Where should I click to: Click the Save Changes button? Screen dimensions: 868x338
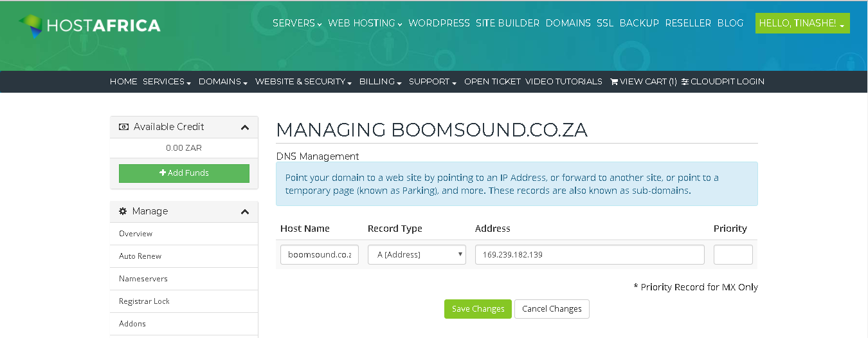pos(478,309)
